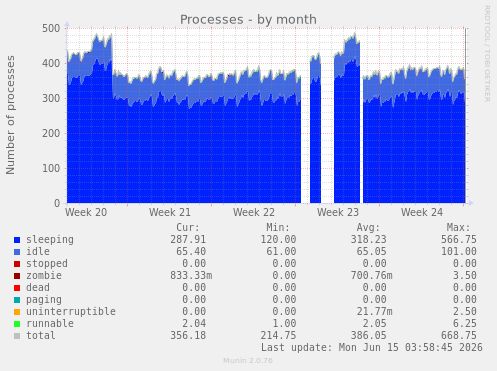497x371 pixels.
Task: Click runnable current value 2.04
Action: tap(194, 324)
